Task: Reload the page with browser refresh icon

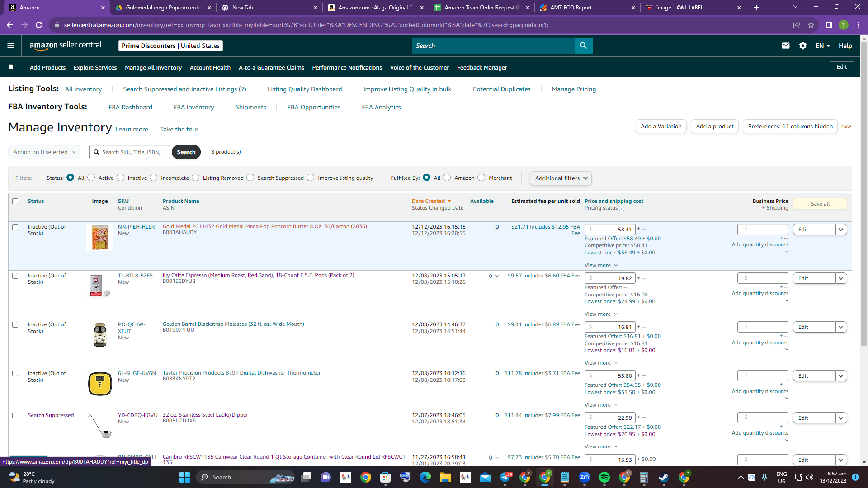Action: (x=39, y=25)
